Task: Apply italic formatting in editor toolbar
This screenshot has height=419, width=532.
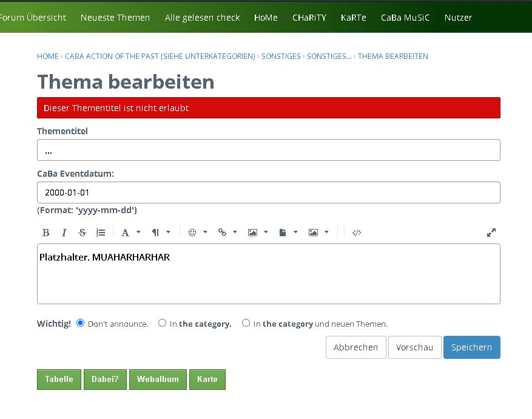Action: pos(64,233)
